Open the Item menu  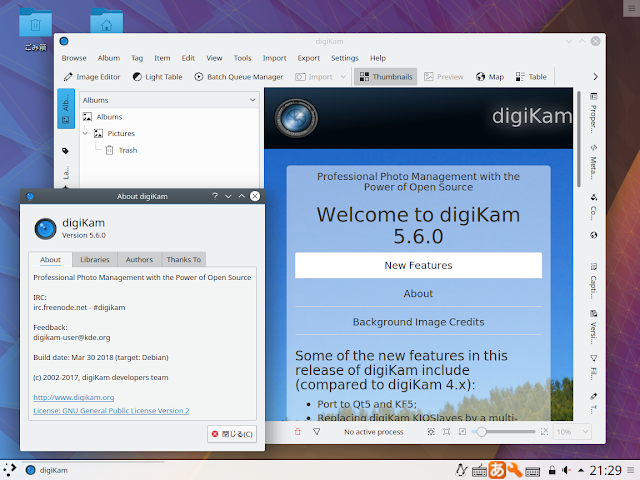pyautogui.click(x=162, y=58)
